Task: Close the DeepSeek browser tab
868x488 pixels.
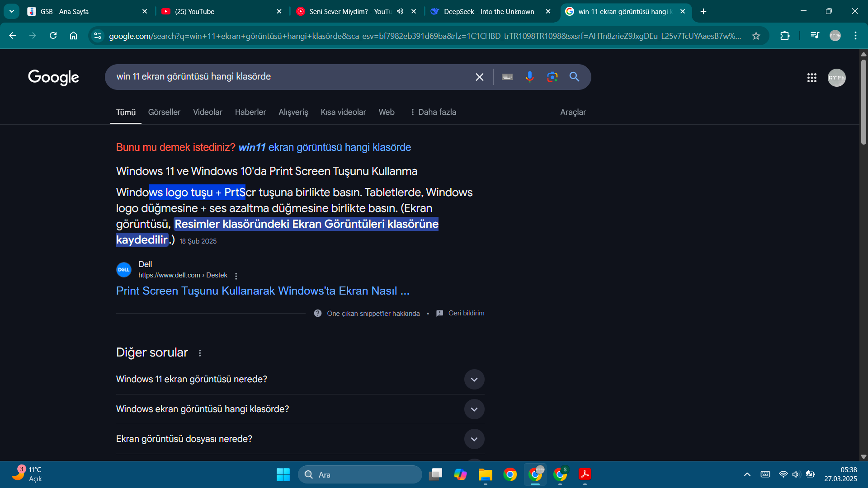Action: coord(548,11)
